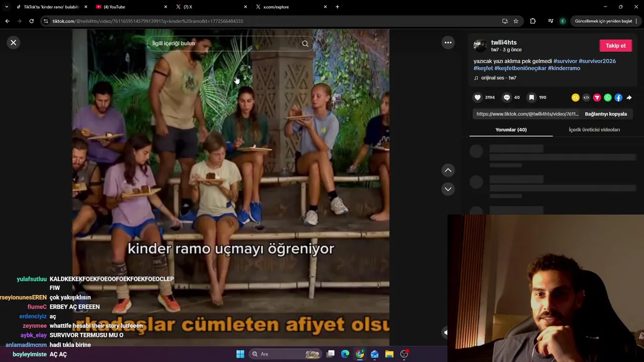Open a new browser tab
644x362 pixels.
(x=337, y=7)
